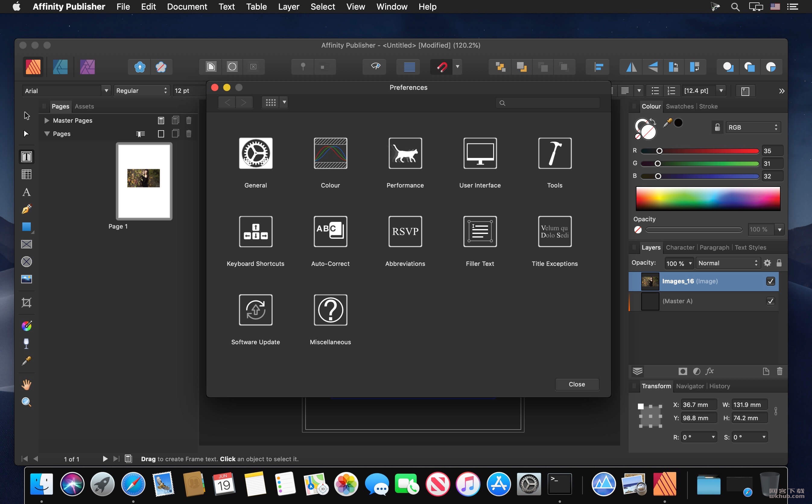Select the Transparency tool
This screenshot has width=812, height=504.
point(26,343)
